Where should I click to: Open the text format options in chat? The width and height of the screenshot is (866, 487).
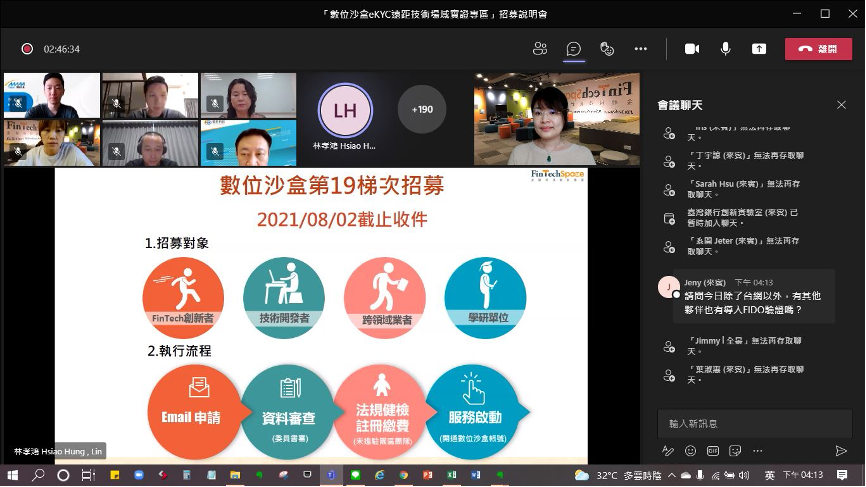pos(668,451)
